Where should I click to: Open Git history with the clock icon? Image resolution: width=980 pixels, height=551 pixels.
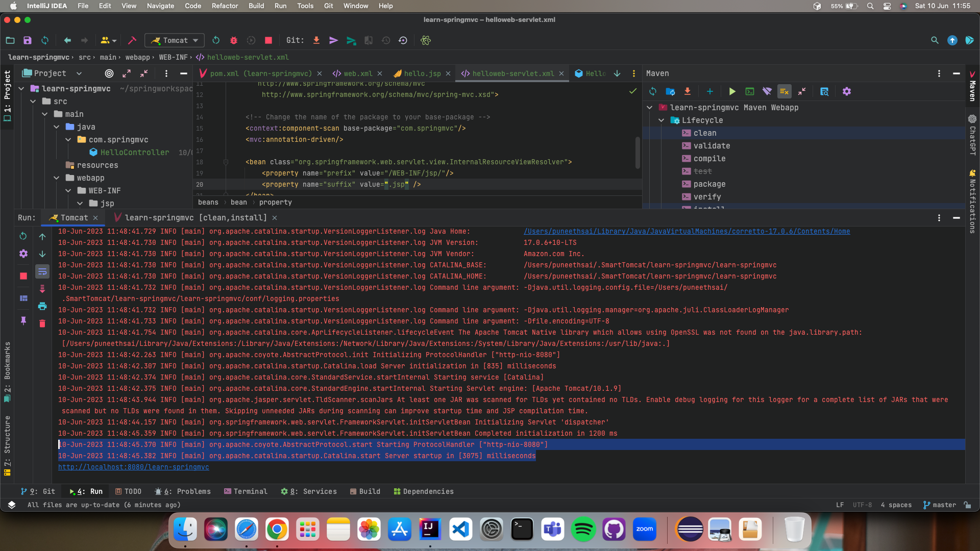pos(386,40)
